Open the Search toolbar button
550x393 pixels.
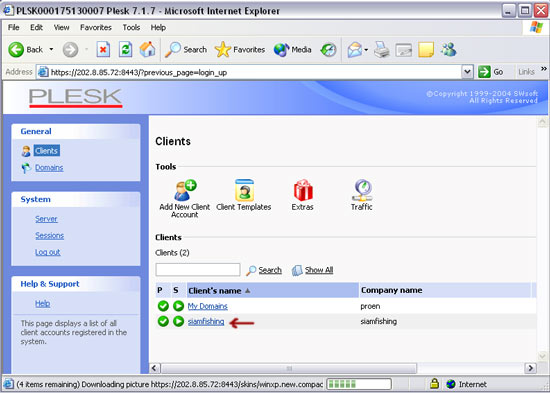(186, 49)
